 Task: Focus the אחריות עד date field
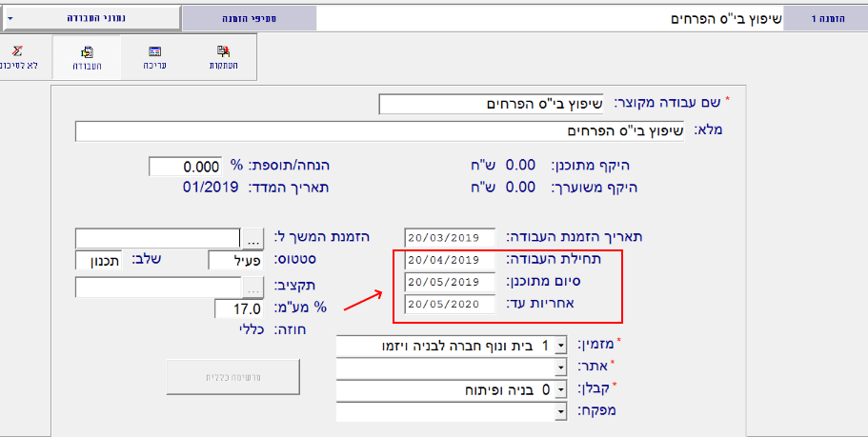tap(450, 305)
